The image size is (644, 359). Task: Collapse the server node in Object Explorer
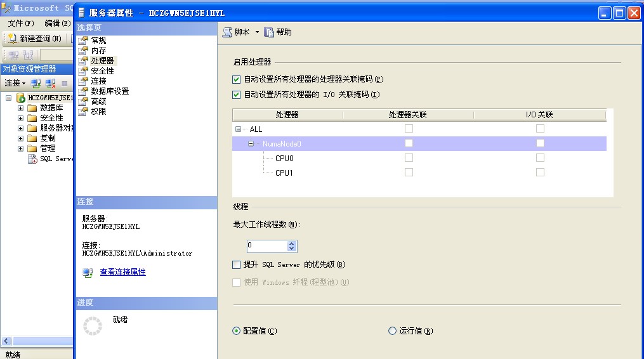(9, 98)
